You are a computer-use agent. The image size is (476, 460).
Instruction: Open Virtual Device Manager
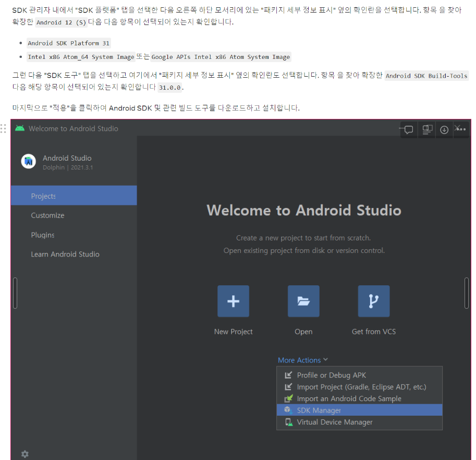pyautogui.click(x=359, y=422)
